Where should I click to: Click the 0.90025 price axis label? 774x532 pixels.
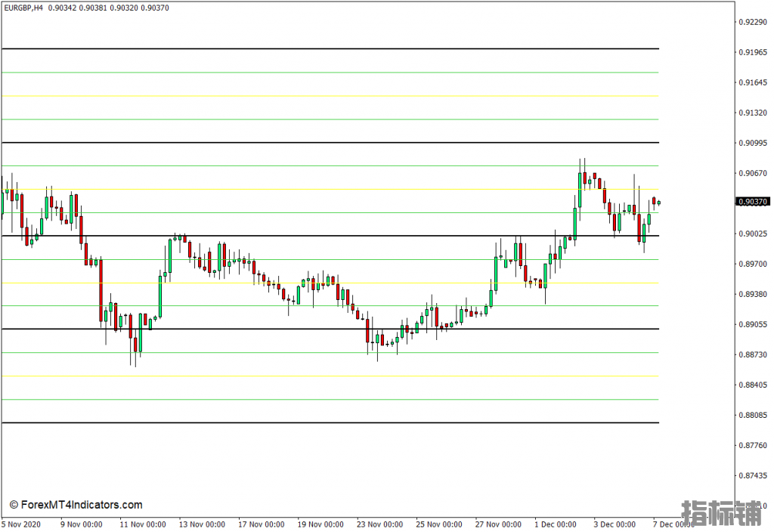[x=753, y=234]
